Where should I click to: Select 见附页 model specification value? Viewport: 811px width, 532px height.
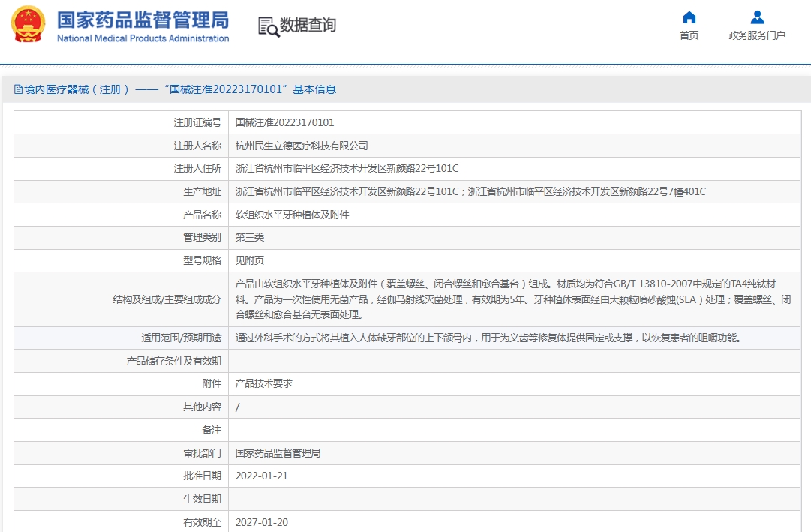click(250, 260)
